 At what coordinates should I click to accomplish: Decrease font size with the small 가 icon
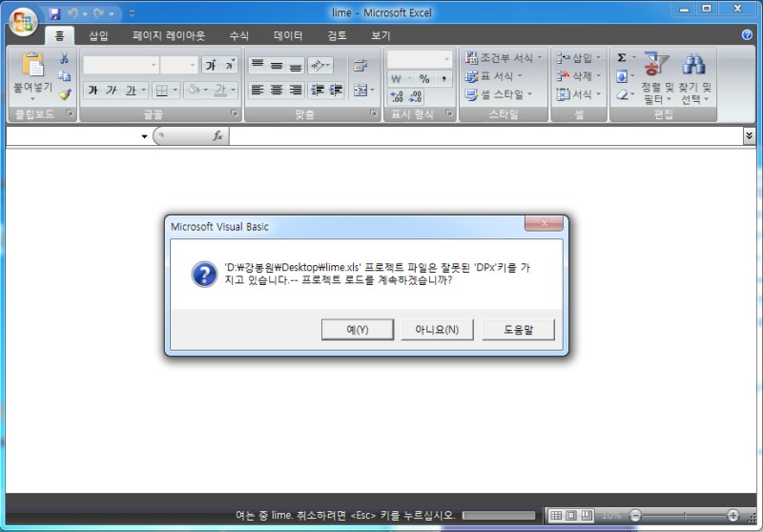tap(229, 65)
